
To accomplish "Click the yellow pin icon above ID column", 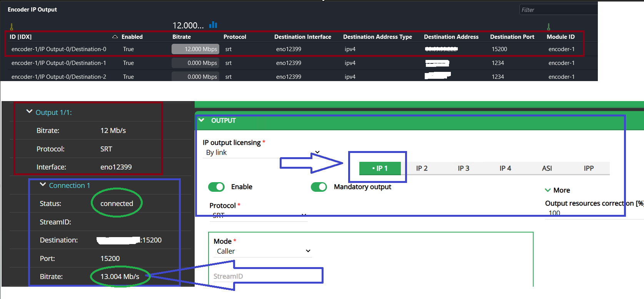I will point(12,27).
